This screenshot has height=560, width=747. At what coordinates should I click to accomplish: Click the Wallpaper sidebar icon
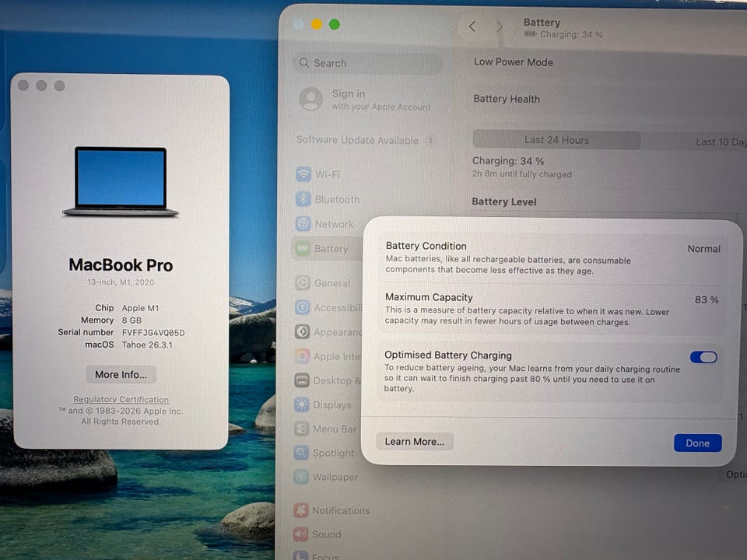[302, 476]
